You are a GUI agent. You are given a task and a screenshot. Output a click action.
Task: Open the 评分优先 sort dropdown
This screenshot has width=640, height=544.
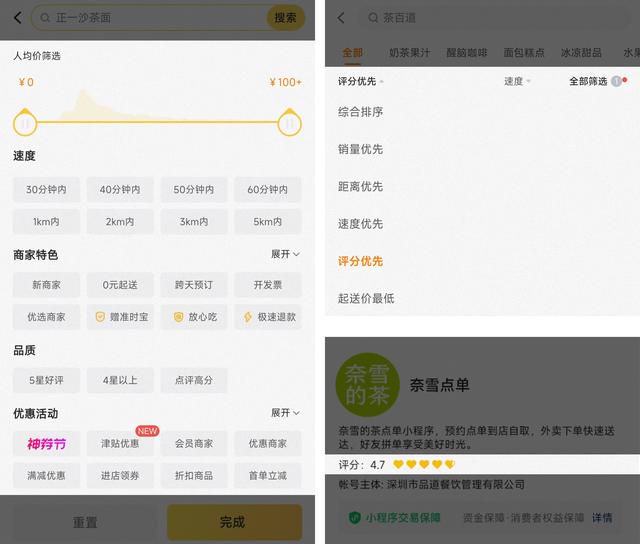click(x=360, y=81)
